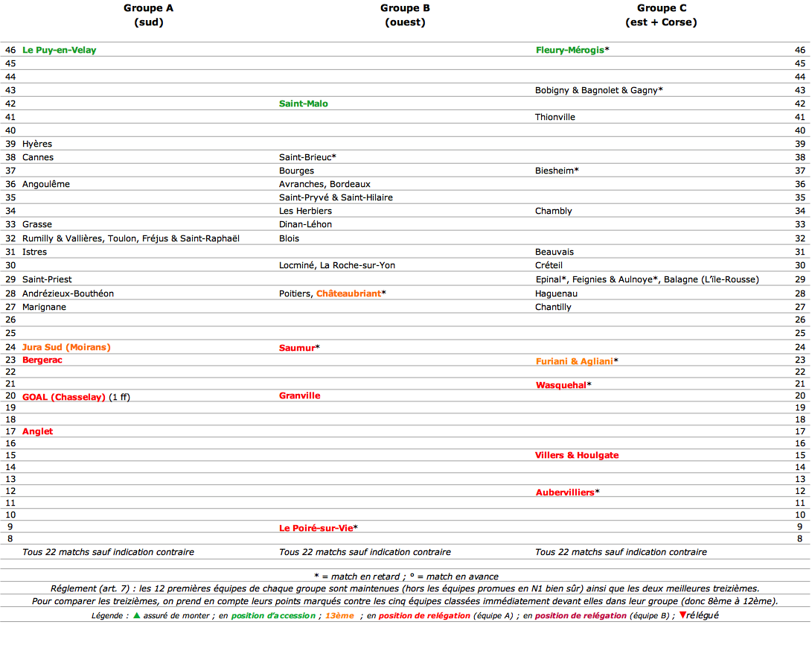Select Rumilly & Vallières, Toulon, Fréjus row
812x645 pixels.
point(131,239)
